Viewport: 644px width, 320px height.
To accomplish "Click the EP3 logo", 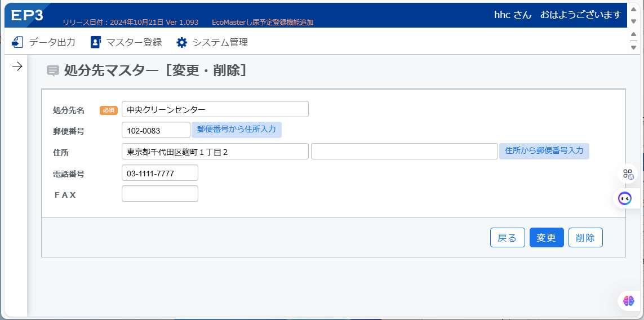I will (27, 15).
